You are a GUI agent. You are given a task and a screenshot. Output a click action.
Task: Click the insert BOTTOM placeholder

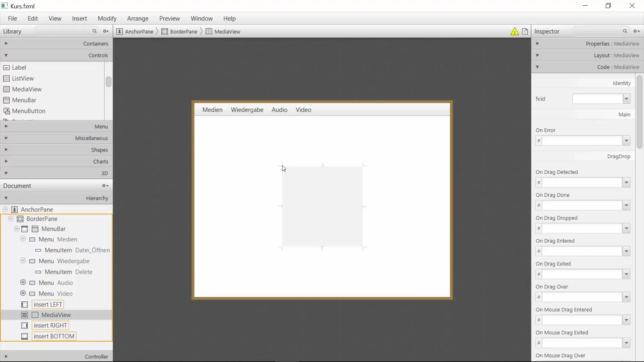(x=54, y=336)
